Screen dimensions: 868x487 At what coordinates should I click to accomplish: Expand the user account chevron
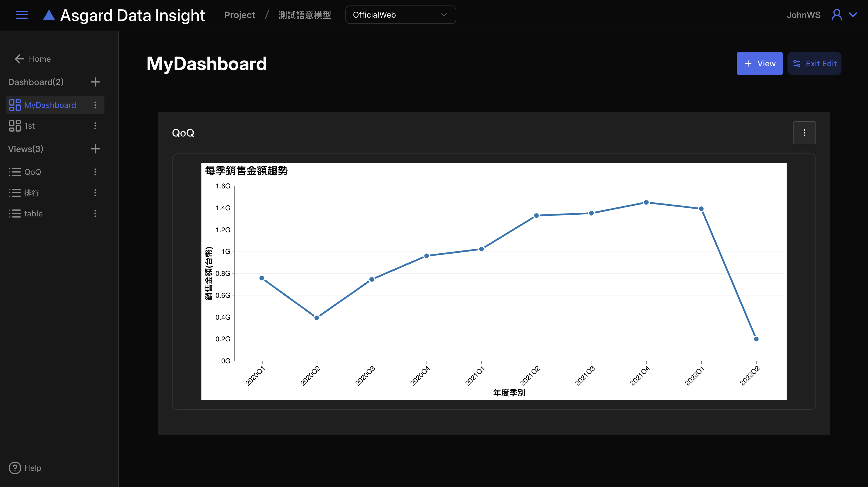[x=853, y=15]
